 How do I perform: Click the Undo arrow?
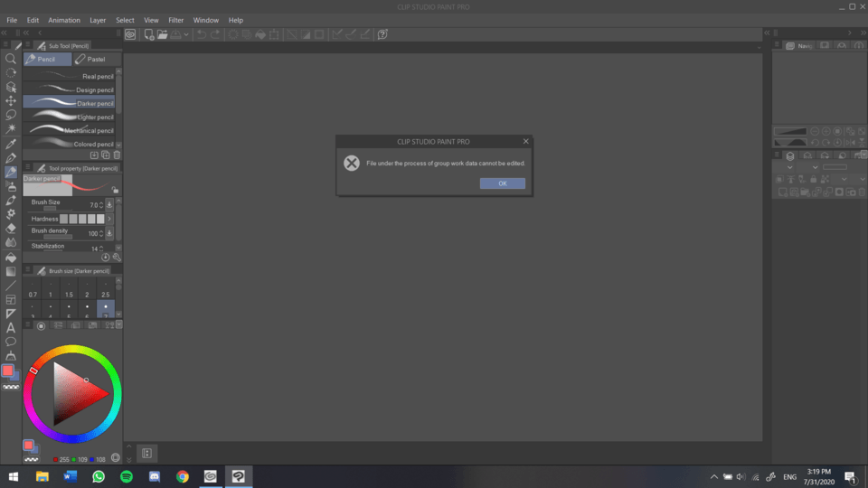202,34
